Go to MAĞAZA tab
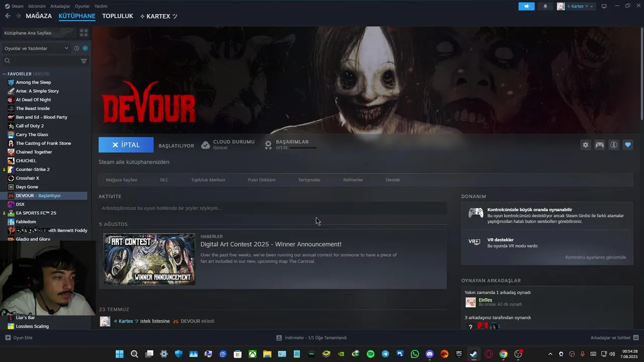 point(39,16)
